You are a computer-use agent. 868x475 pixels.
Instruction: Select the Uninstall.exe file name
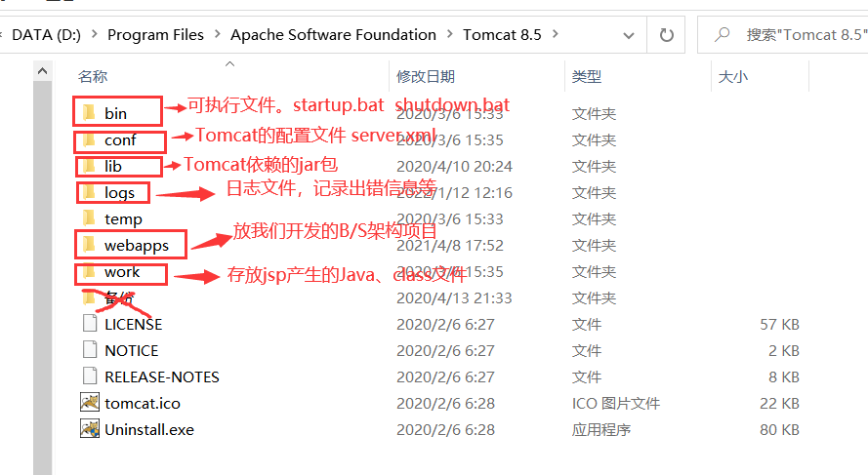point(149,430)
